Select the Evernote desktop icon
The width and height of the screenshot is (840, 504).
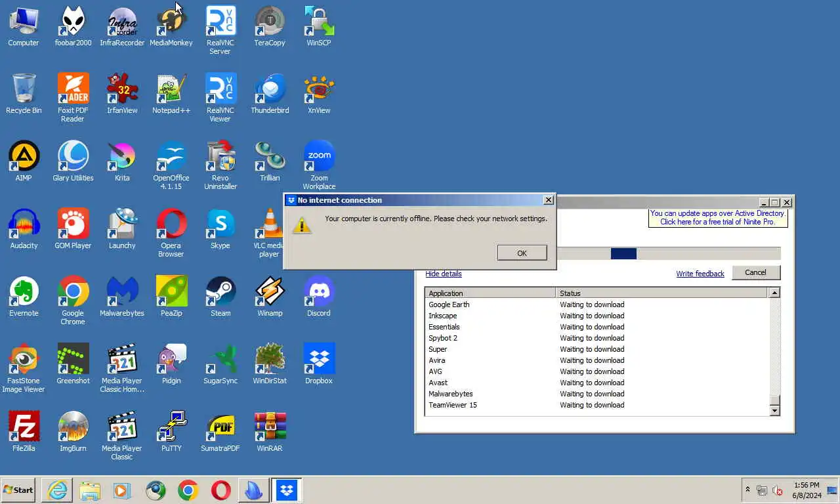24,297
